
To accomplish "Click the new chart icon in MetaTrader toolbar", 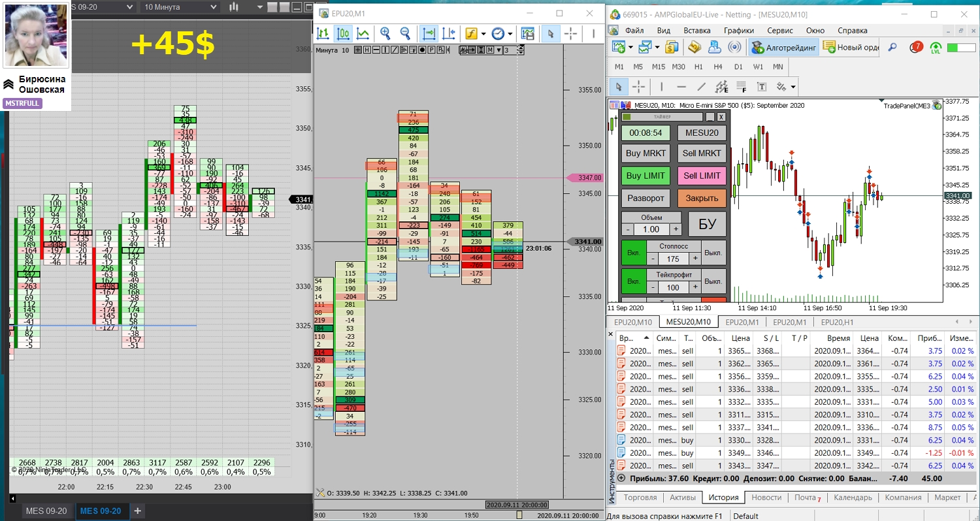I will (619, 47).
